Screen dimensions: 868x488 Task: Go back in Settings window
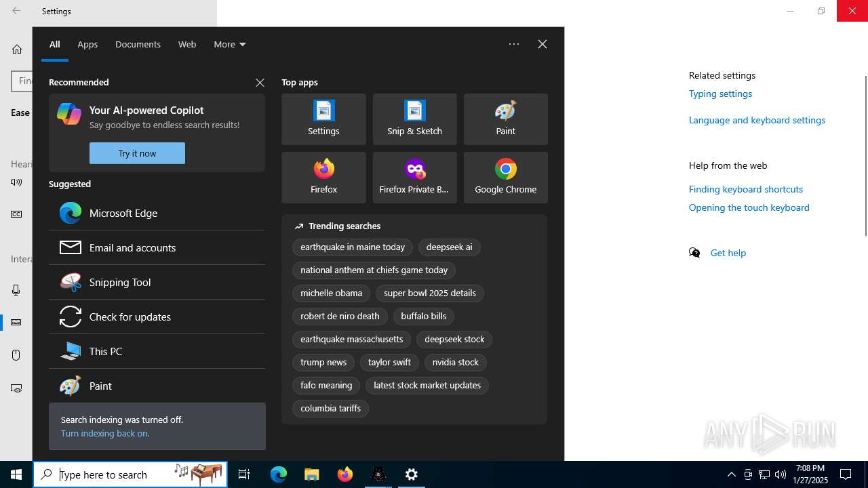pyautogui.click(x=16, y=11)
